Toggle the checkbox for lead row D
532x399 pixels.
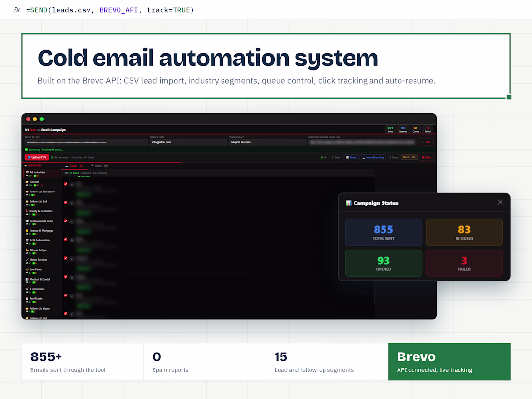pyautogui.click(x=65, y=277)
